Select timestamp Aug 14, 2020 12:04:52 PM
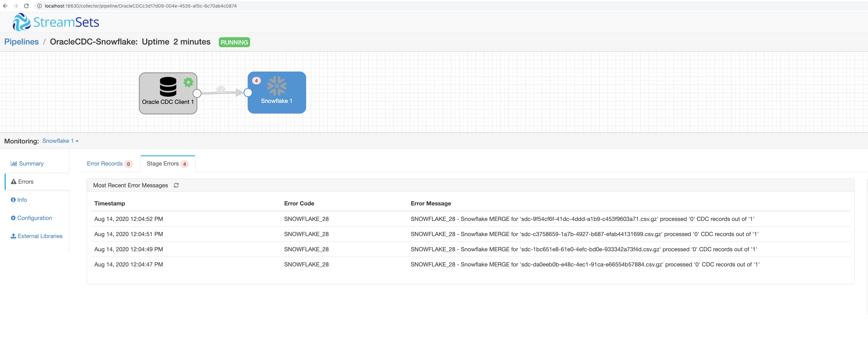The image size is (868, 337). click(129, 219)
